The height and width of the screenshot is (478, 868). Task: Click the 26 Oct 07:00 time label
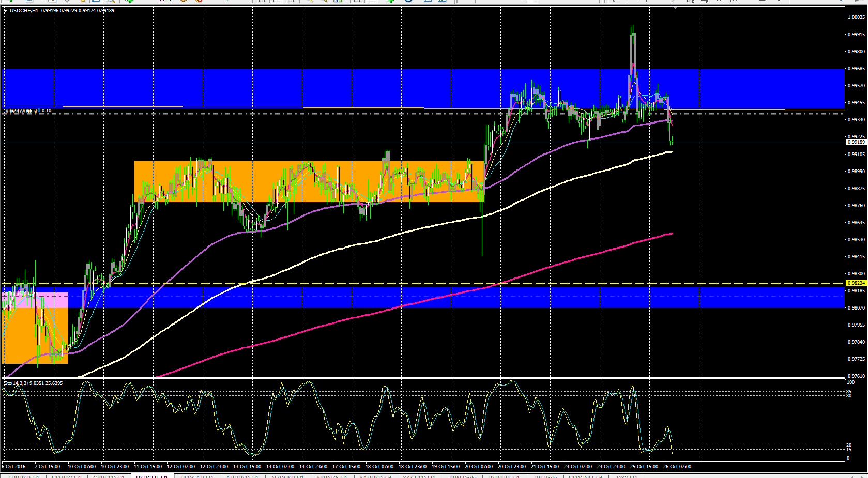point(677,467)
